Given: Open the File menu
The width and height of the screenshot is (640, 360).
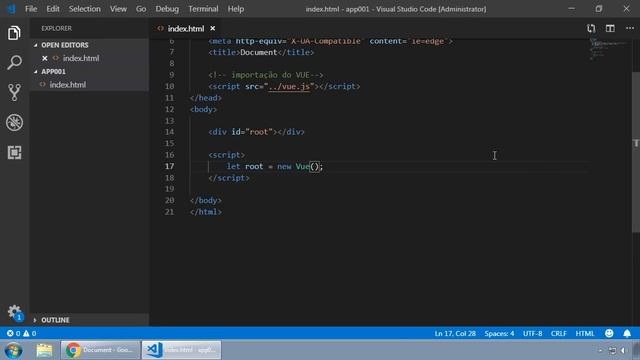Looking at the screenshot, I should pyautogui.click(x=31, y=9).
